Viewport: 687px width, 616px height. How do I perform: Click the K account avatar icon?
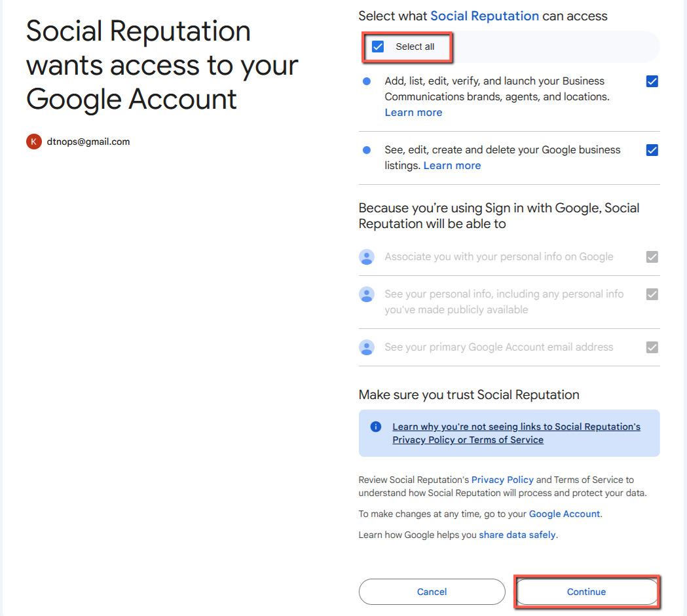[34, 142]
